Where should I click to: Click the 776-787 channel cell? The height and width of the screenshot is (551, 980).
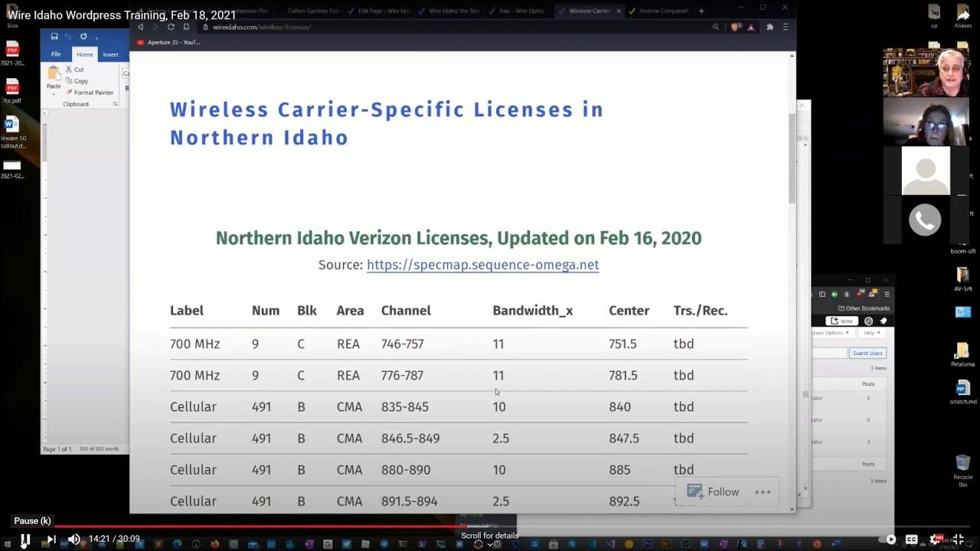click(x=402, y=375)
